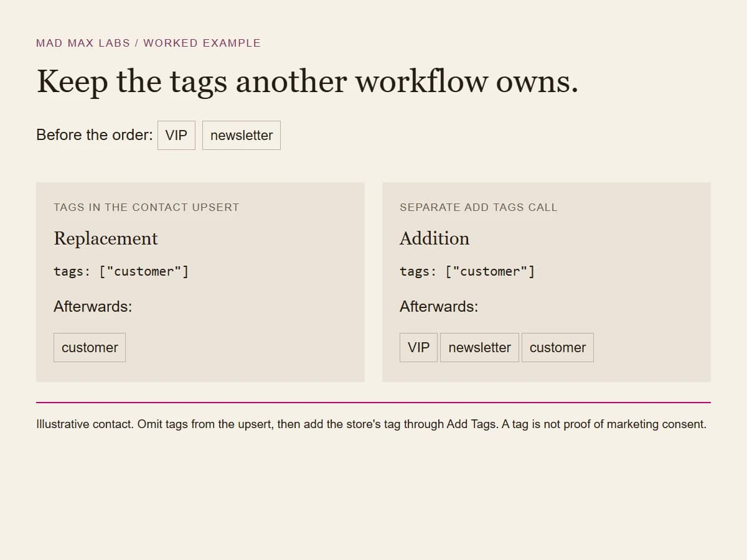Click the 'Addition' card title

[x=435, y=238]
